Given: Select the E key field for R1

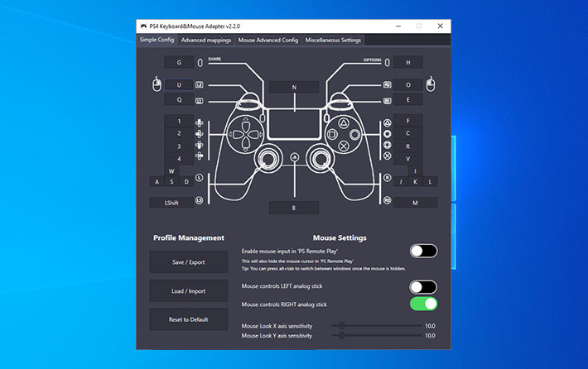Looking at the screenshot, I should (408, 99).
